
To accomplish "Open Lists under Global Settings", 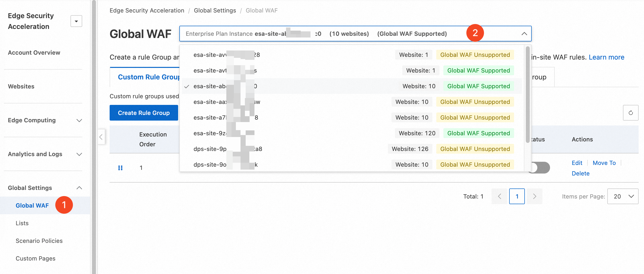I will (22, 223).
